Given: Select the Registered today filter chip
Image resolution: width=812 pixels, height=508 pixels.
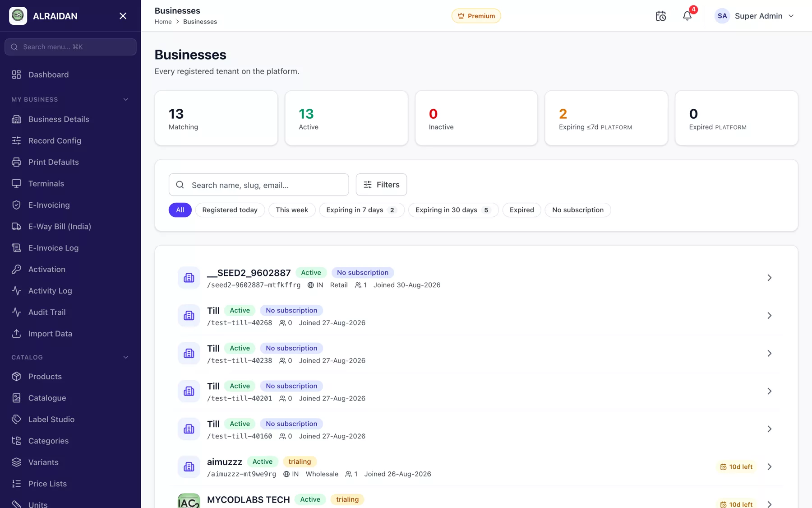Looking at the screenshot, I should [x=230, y=210].
